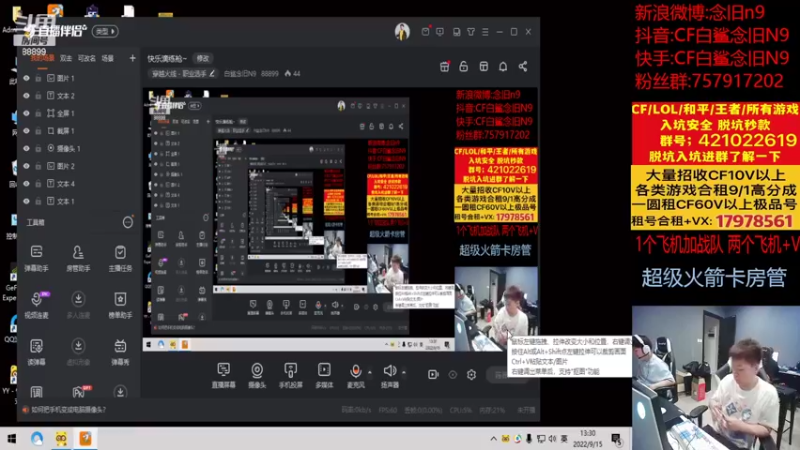Select the 摄像头 1 source row
This screenshot has height=450, width=800.
click(77, 148)
